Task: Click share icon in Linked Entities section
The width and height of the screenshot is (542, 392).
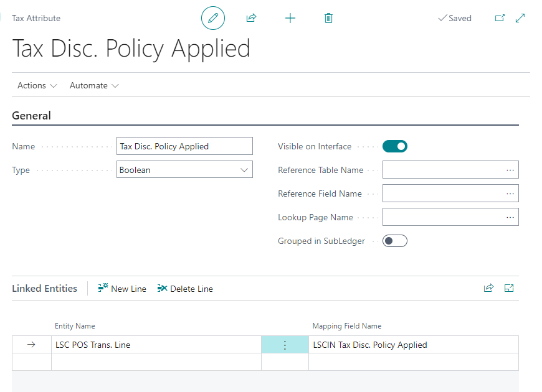Action: point(488,288)
